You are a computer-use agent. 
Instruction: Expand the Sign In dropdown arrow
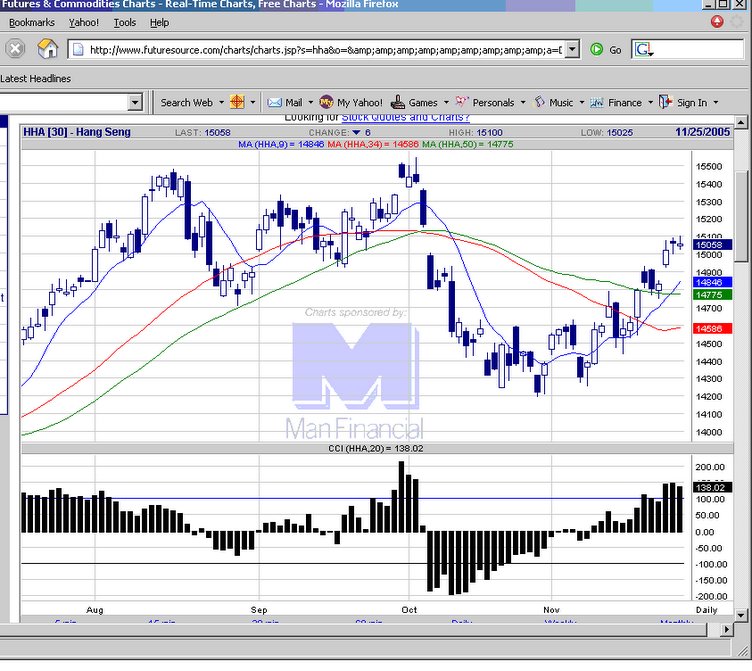tap(716, 102)
